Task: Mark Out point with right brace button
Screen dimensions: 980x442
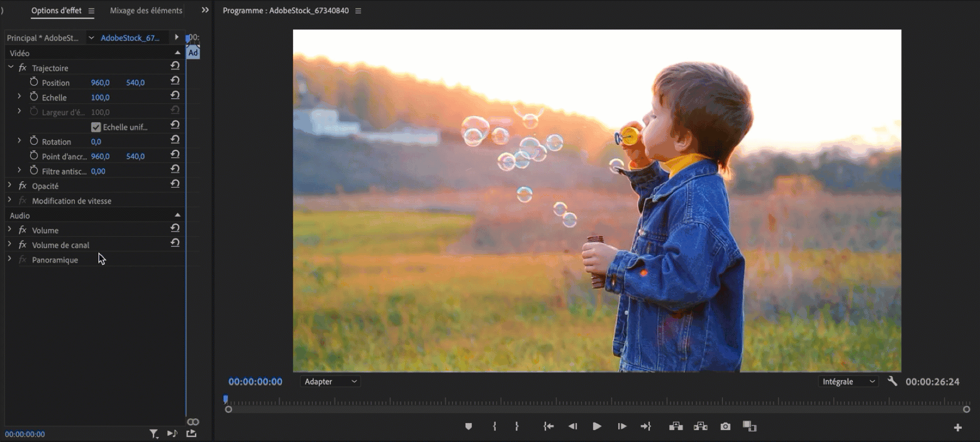Action: 516,426
